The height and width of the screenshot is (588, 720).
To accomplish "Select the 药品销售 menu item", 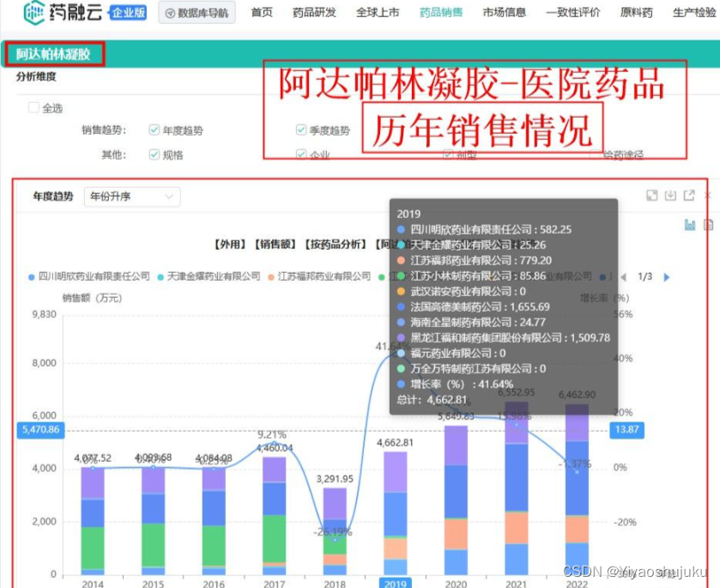I will 441,12.
